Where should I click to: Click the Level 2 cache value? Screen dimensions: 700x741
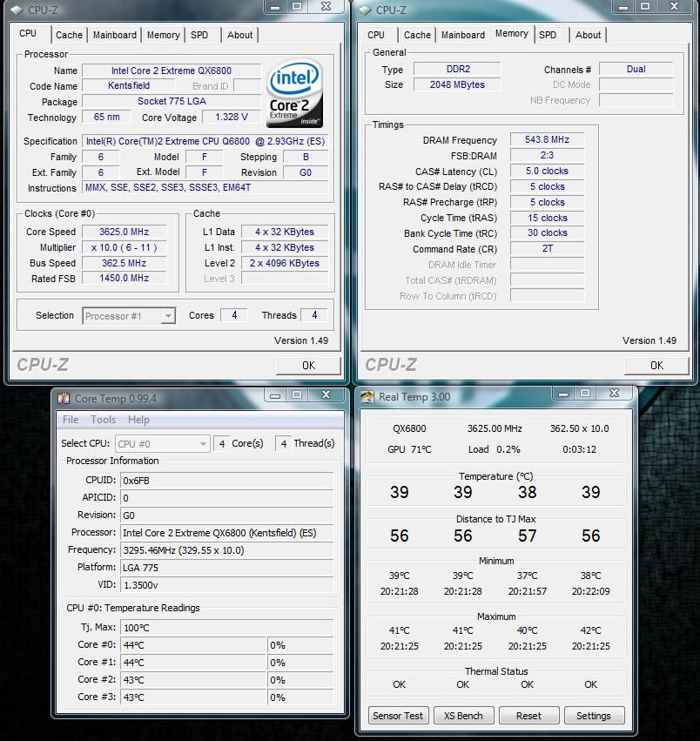point(285,263)
